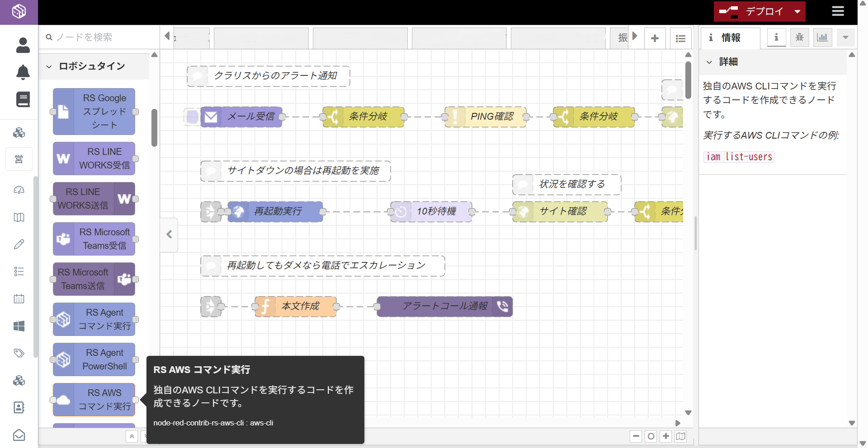Open the contact book icon in left sidebar

[x=19, y=407]
